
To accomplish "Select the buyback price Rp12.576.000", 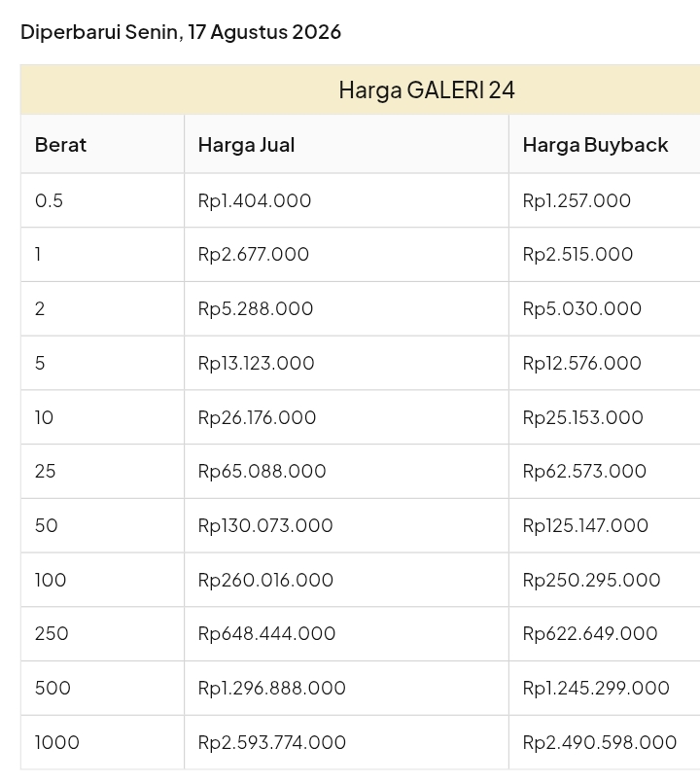I will tap(581, 363).
